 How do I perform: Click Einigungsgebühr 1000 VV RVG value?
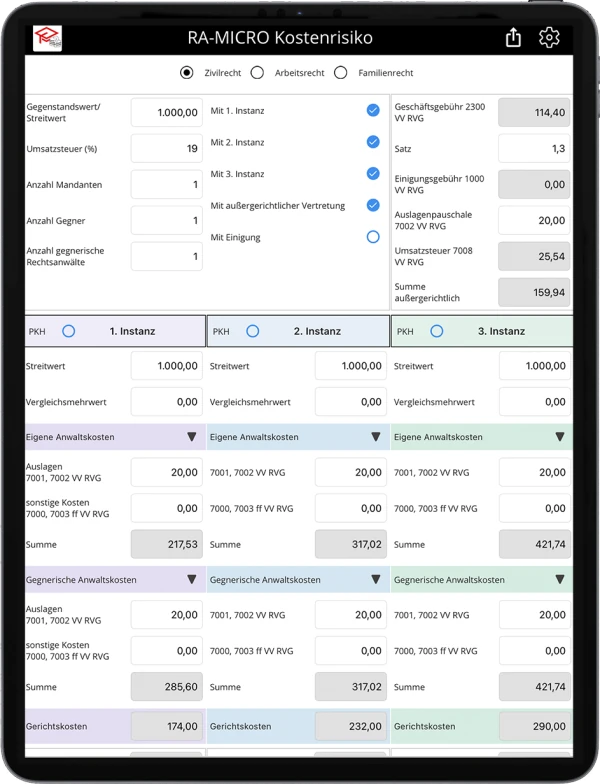pos(534,184)
